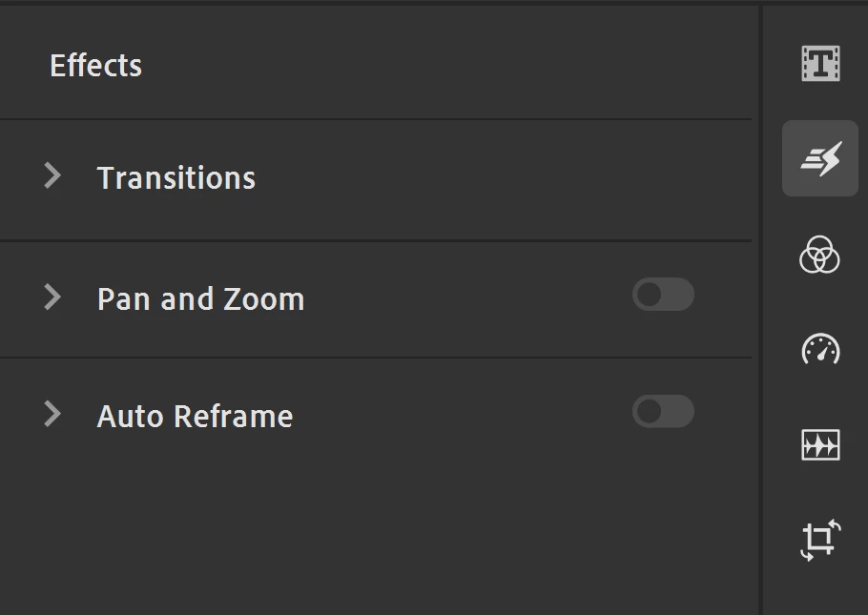The image size is (868, 615).
Task: Expand the Transitions section chevron
Action: coord(52,175)
